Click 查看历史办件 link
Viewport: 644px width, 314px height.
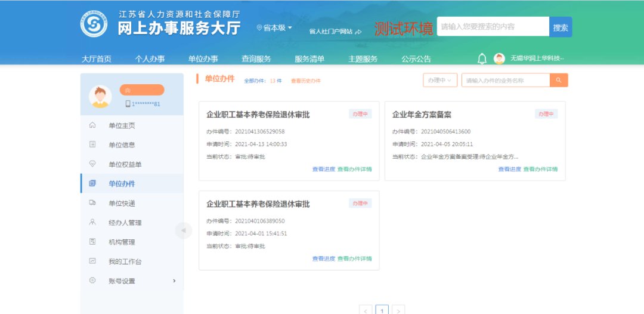click(x=306, y=81)
